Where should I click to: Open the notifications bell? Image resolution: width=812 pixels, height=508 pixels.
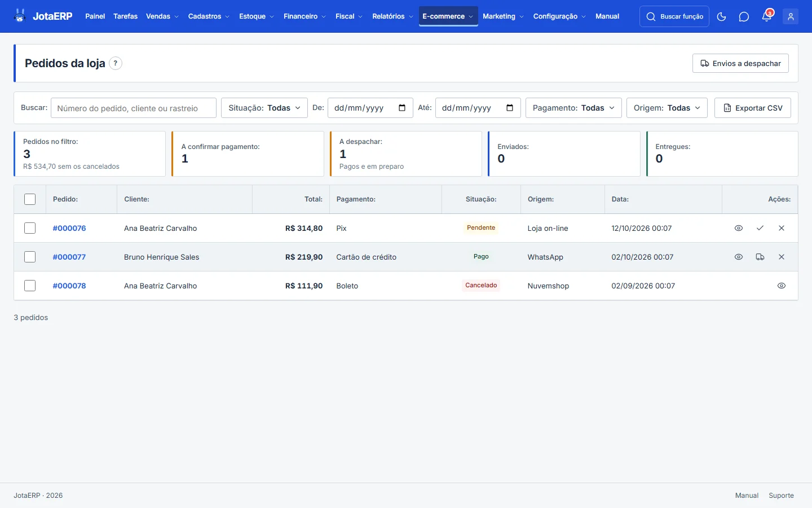[x=766, y=16]
